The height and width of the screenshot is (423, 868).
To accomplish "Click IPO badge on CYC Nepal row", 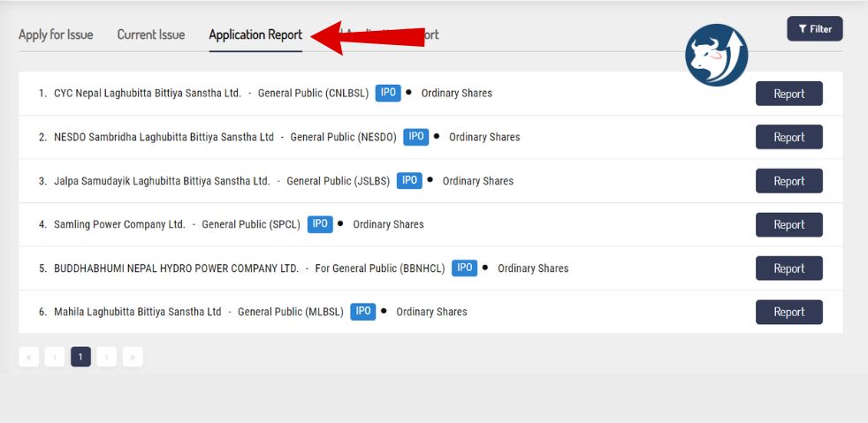I will (x=388, y=93).
